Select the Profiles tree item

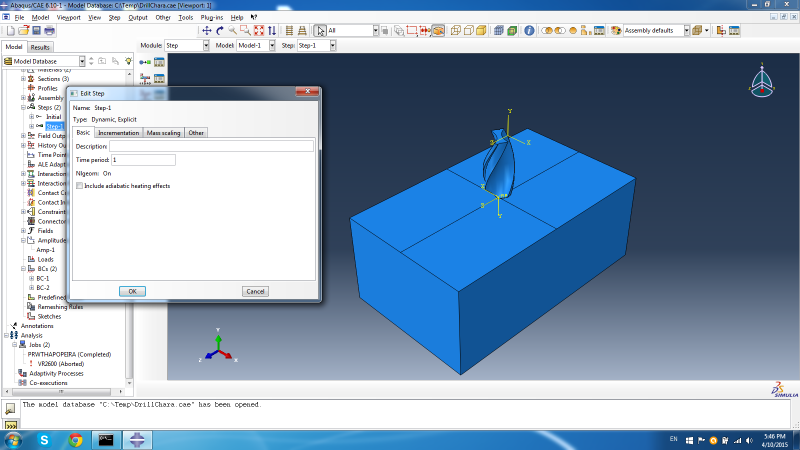click(47, 88)
